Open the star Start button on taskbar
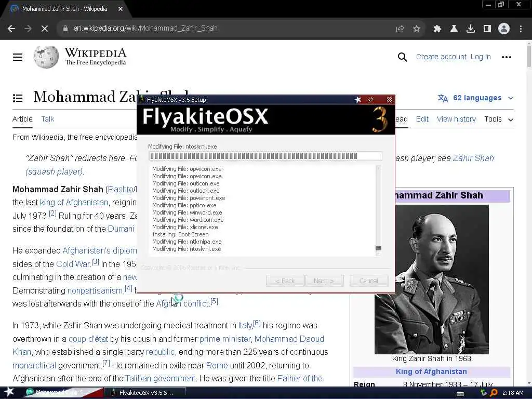This screenshot has height=399, width=532. [9, 392]
